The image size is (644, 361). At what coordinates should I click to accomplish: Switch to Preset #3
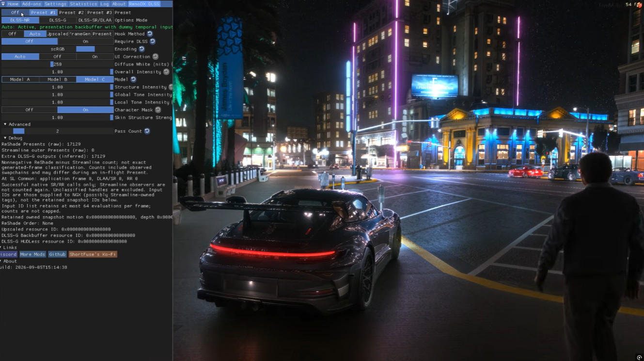click(99, 13)
